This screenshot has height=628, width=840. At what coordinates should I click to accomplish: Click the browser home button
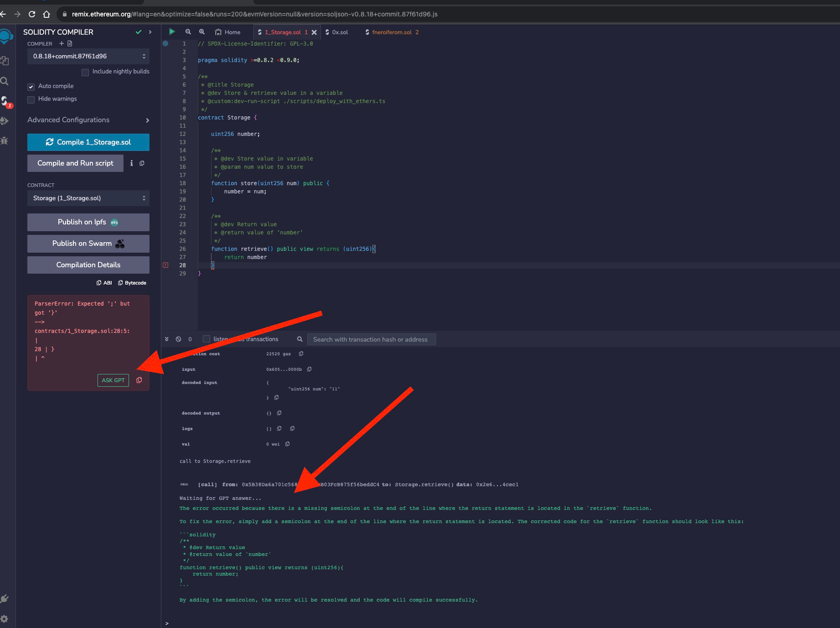[x=46, y=14]
